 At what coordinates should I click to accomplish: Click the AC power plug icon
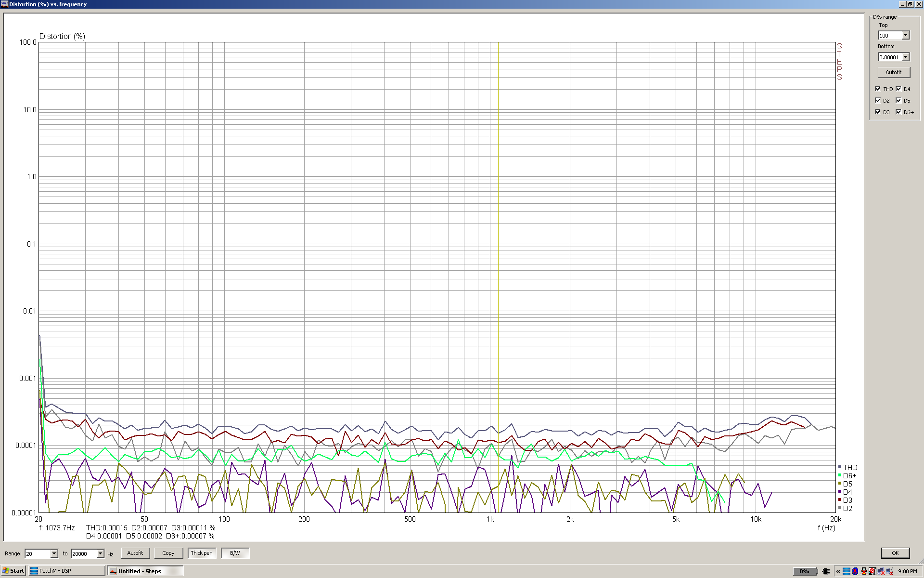point(826,571)
